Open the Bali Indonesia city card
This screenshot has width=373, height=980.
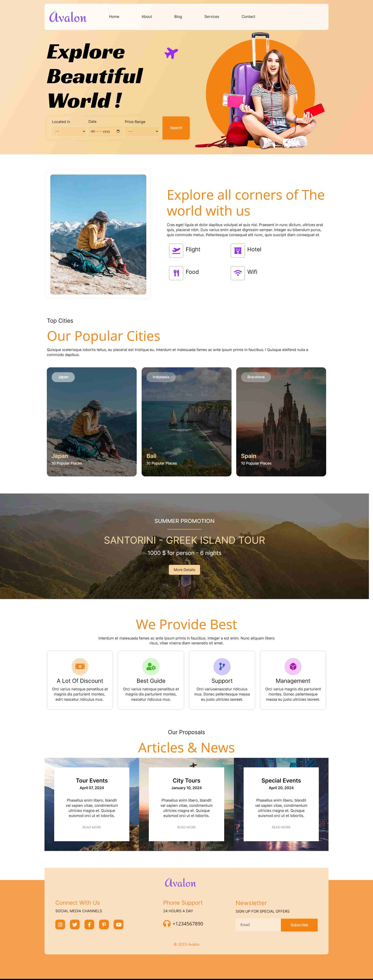pos(186,422)
